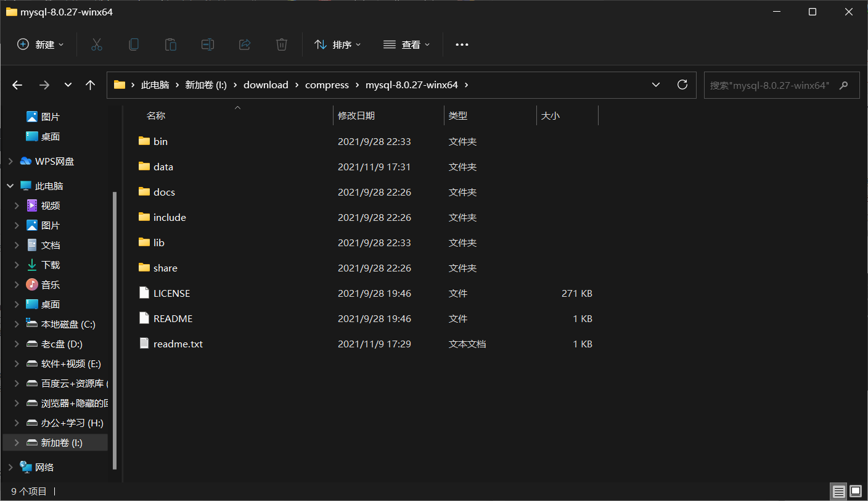Click the compress breadcrumb
Viewport: 868px width, 501px height.
point(327,85)
